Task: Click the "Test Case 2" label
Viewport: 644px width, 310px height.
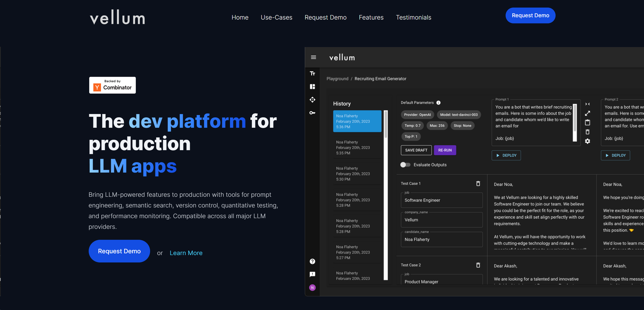Action: pyautogui.click(x=411, y=265)
